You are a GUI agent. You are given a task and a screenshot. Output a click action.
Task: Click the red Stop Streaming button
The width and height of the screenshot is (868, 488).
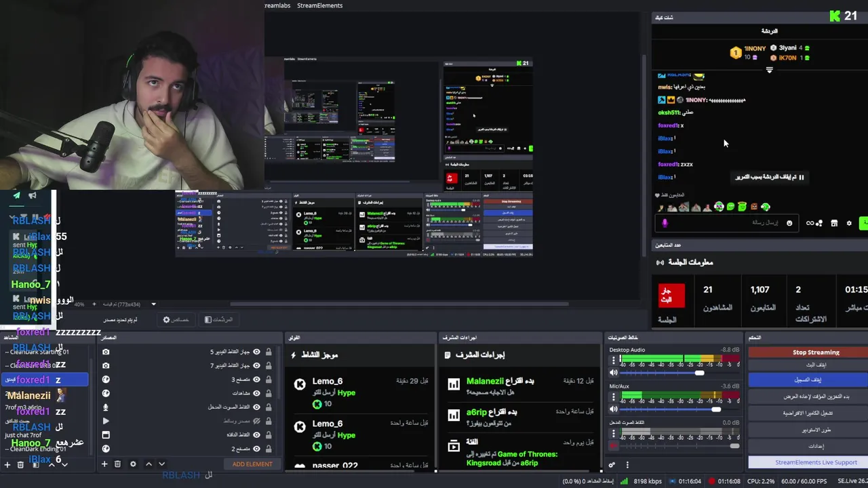[816, 352]
